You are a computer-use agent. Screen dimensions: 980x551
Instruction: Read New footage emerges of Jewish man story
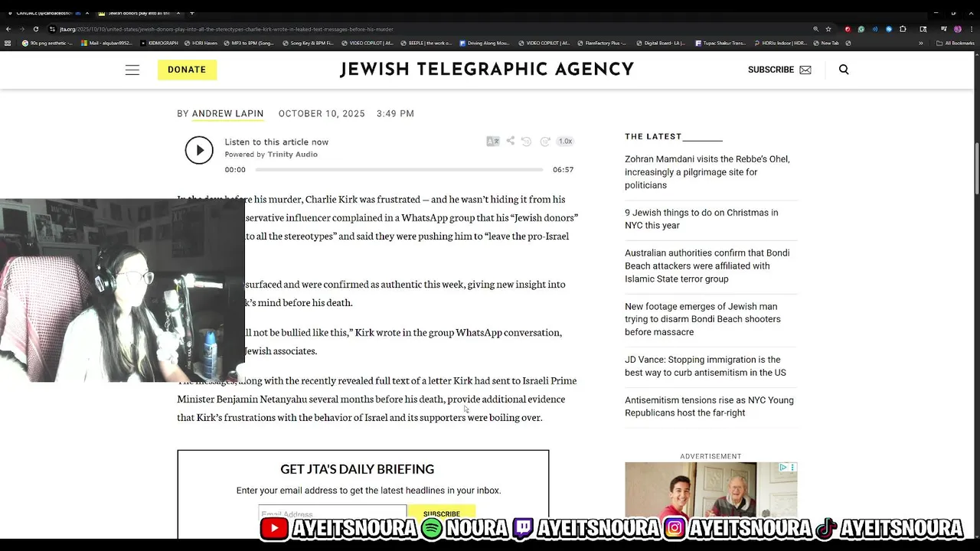click(703, 319)
